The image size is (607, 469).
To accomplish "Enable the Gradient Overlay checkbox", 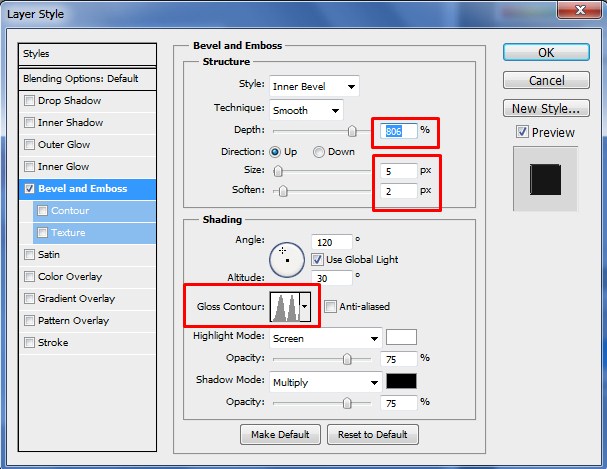I will point(29,299).
